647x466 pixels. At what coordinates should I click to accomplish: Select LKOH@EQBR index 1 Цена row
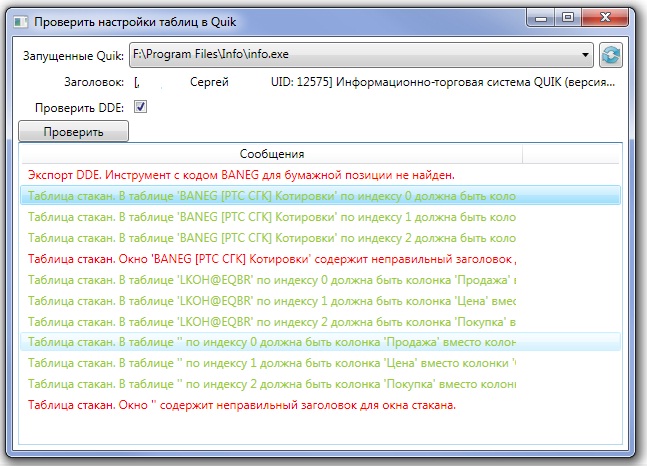320,301
